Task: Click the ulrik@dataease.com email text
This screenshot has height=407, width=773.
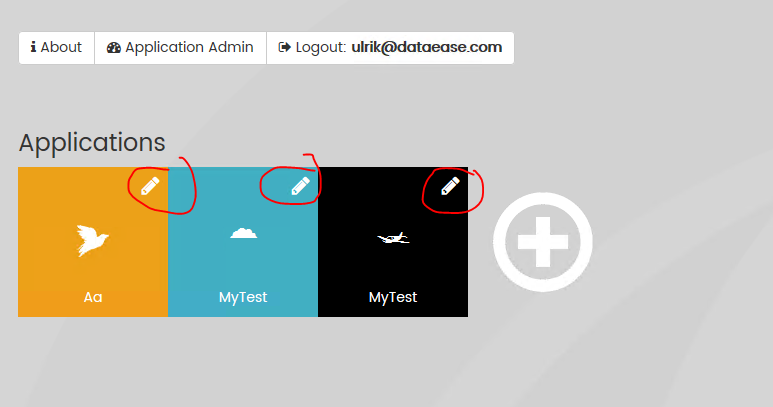Action: [x=427, y=47]
